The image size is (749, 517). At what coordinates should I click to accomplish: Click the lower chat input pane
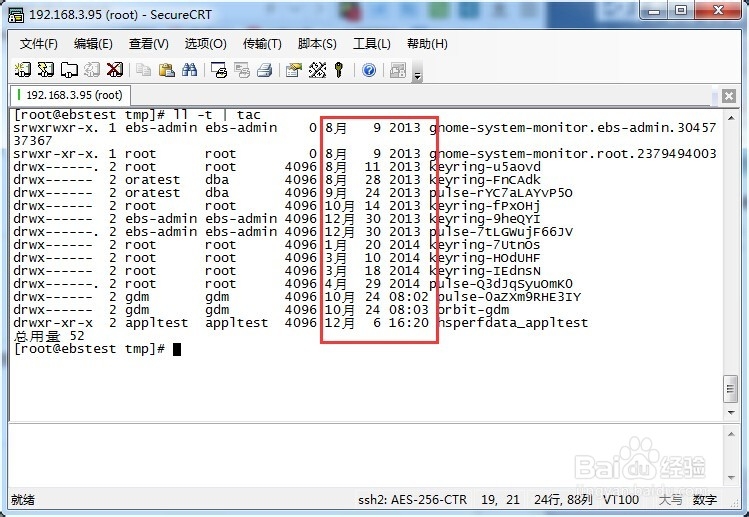pyautogui.click(x=366, y=455)
